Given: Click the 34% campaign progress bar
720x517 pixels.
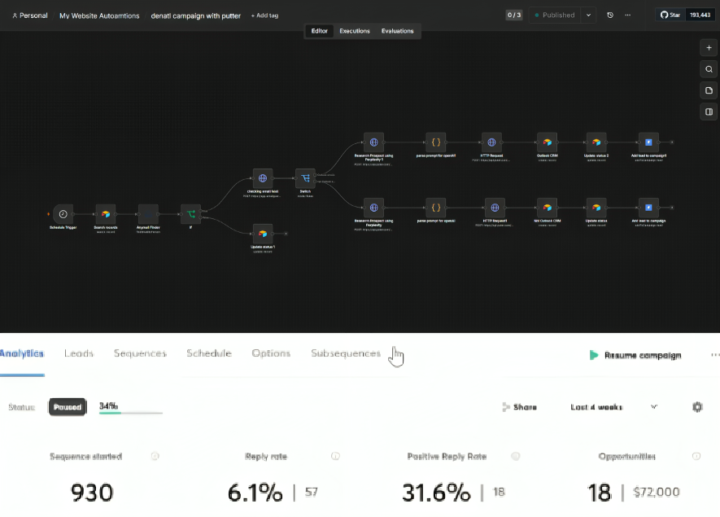Looking at the screenshot, I should [131, 413].
